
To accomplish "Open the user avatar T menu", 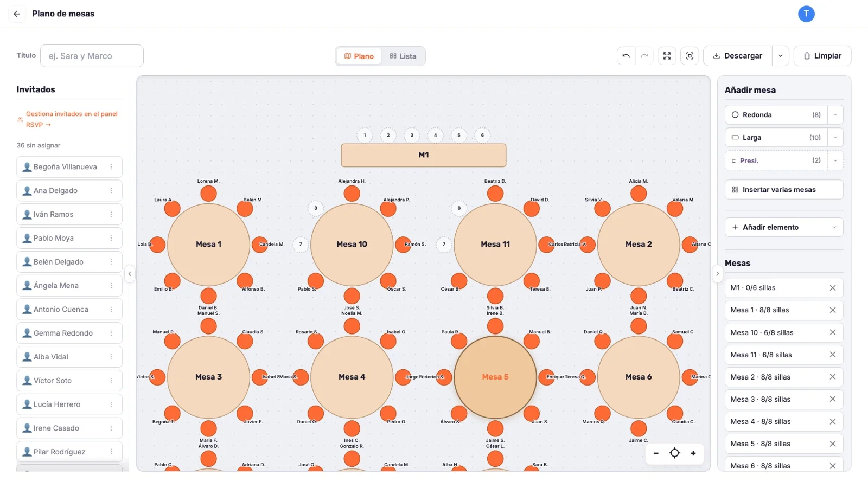I will point(806,14).
